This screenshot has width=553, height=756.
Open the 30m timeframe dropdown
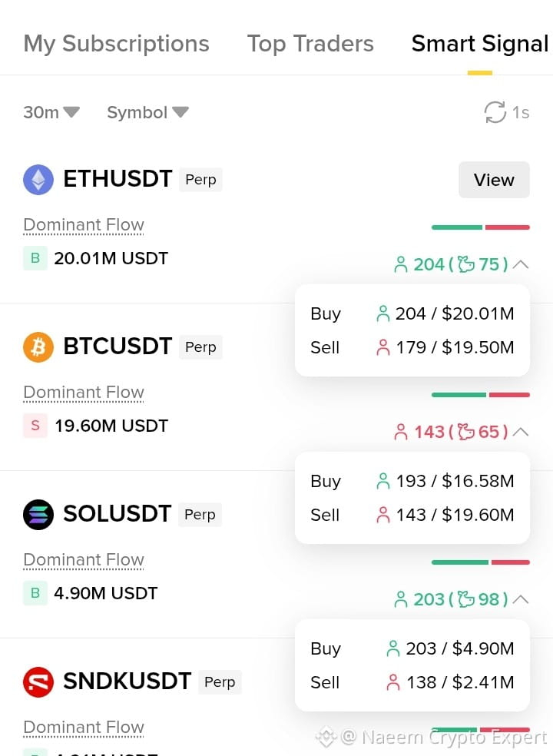[x=51, y=112]
